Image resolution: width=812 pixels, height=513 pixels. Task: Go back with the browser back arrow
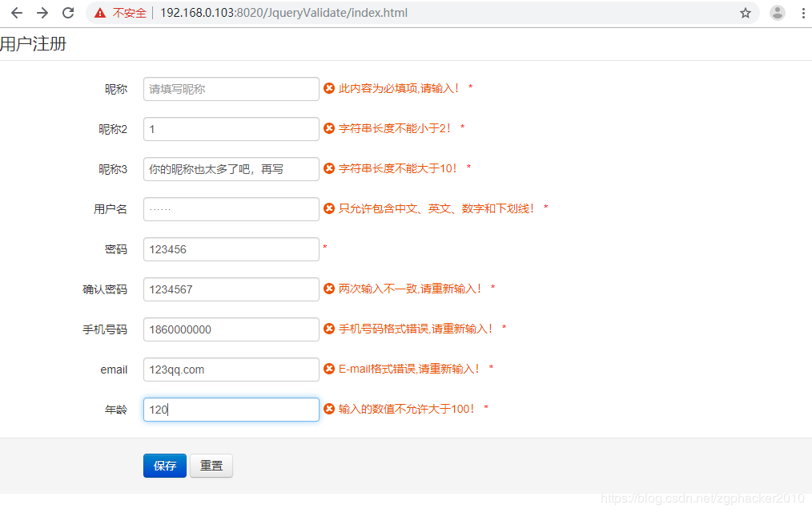click(x=17, y=13)
